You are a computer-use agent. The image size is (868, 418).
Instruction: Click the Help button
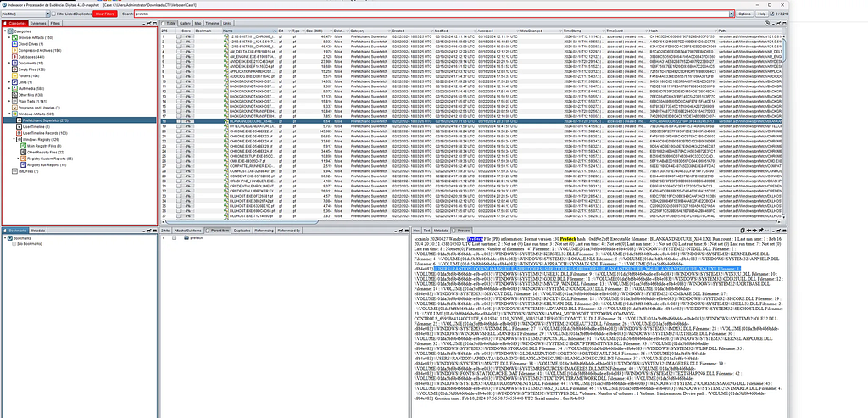(762, 14)
